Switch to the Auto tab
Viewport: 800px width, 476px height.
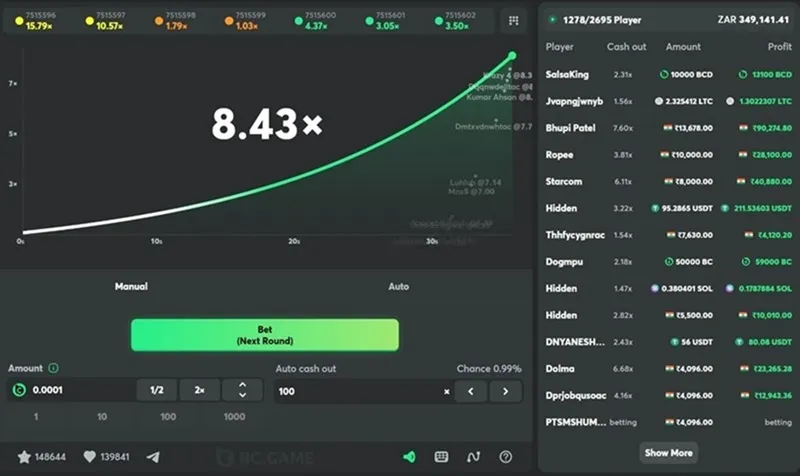(398, 286)
